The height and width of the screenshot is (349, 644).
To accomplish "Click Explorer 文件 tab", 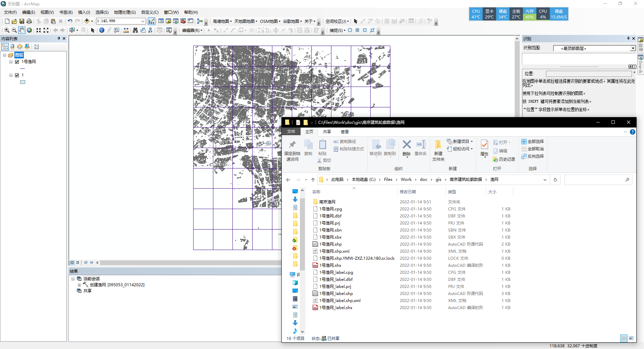I will click(x=291, y=132).
